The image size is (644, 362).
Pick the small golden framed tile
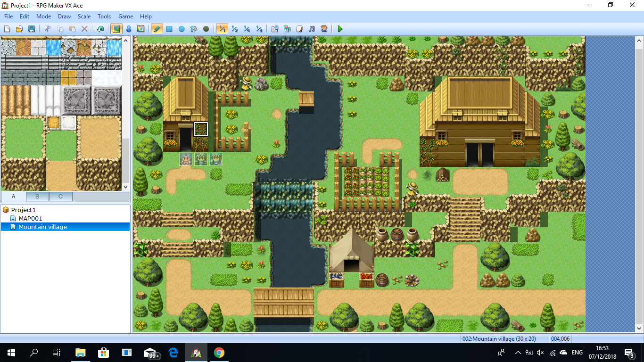coord(54,123)
